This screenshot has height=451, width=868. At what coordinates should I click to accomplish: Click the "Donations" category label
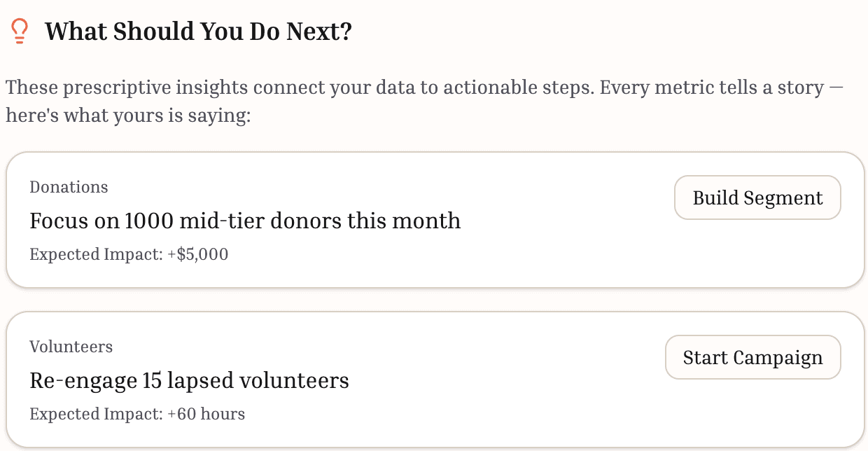click(x=69, y=187)
